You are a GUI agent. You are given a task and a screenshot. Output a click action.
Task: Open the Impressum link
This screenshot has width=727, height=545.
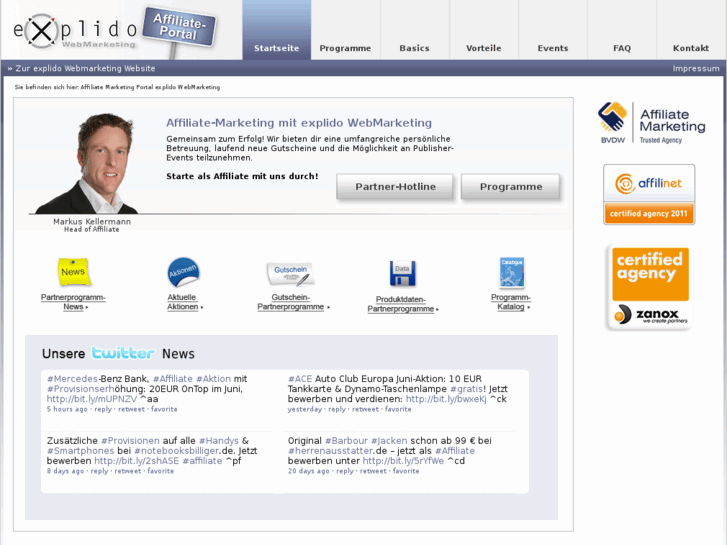tap(696, 69)
